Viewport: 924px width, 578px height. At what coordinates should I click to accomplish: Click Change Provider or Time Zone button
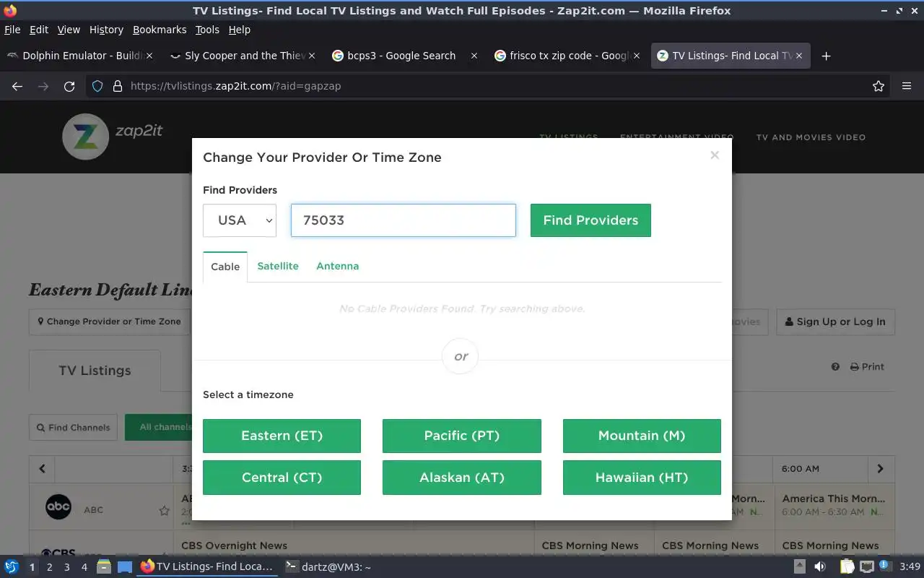(109, 322)
